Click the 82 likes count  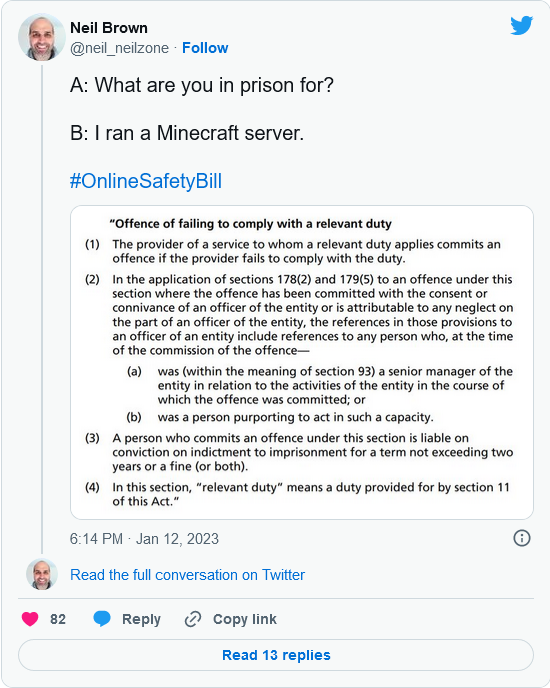[x=58, y=619]
